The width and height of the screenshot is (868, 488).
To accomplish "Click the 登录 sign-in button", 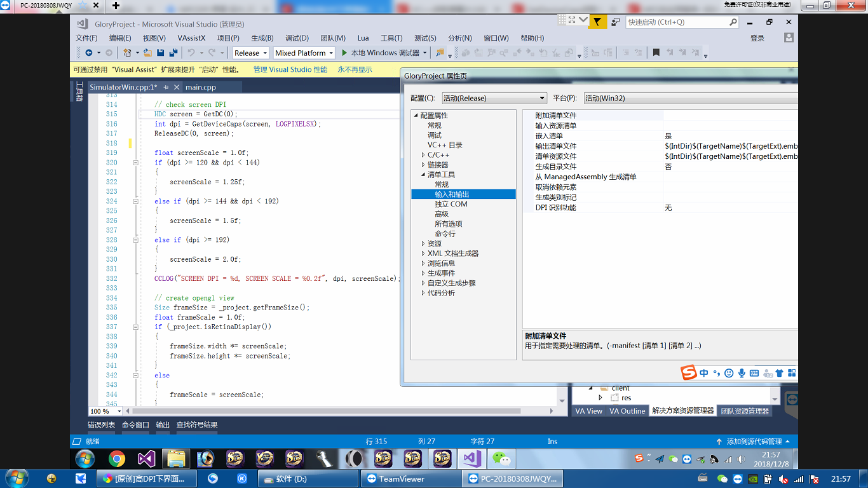I will tap(757, 38).
